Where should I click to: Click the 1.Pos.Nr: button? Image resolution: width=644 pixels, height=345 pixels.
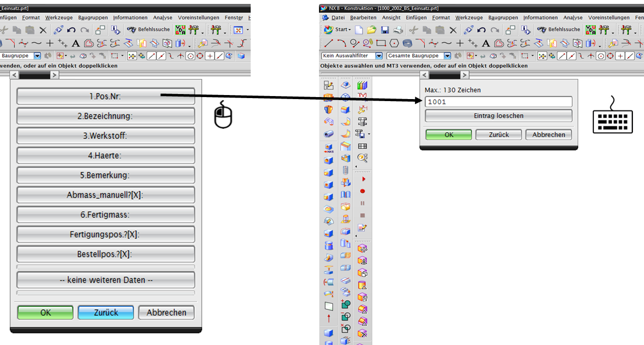[x=105, y=96]
